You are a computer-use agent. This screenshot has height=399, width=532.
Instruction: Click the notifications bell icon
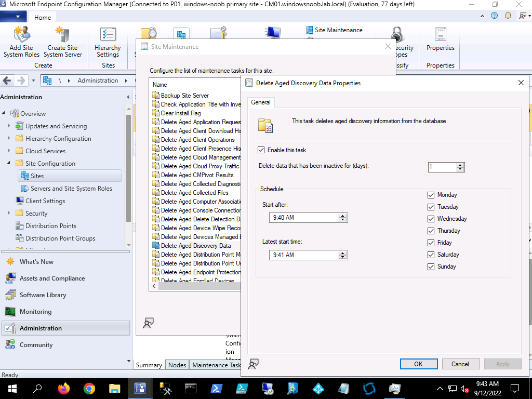tap(508, 16)
